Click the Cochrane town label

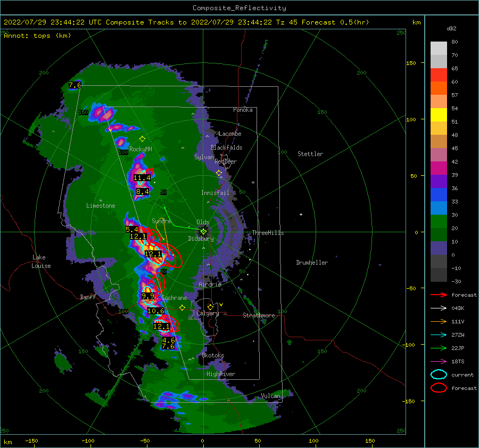(174, 298)
